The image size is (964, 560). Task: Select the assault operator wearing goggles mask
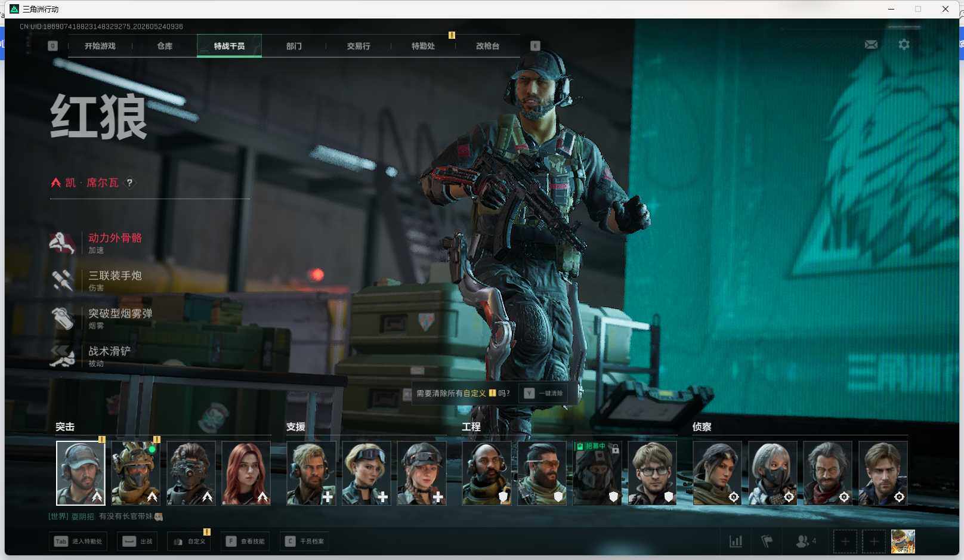click(x=191, y=473)
